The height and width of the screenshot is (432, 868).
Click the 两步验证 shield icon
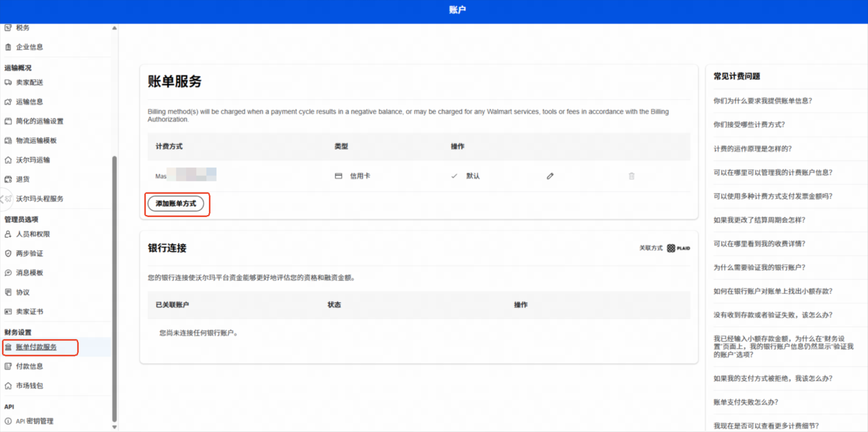coord(8,253)
